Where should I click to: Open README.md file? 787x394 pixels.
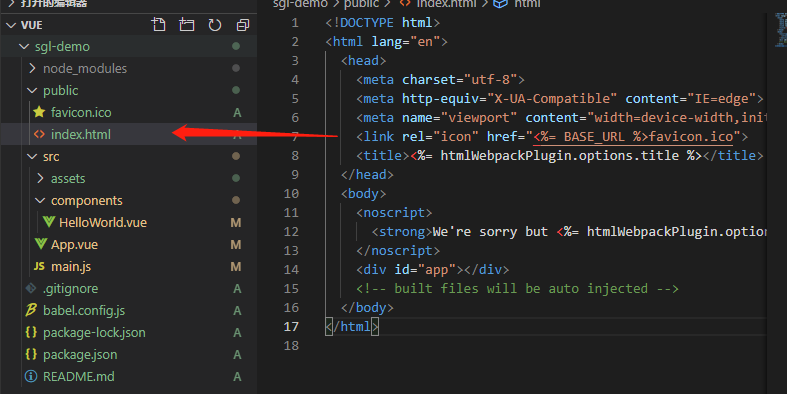(78, 376)
